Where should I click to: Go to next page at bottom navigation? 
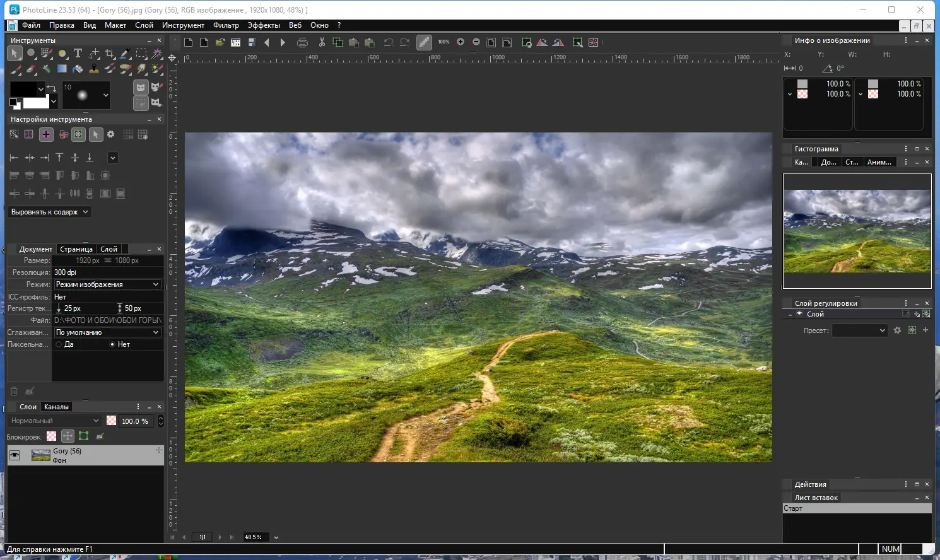coord(220,537)
